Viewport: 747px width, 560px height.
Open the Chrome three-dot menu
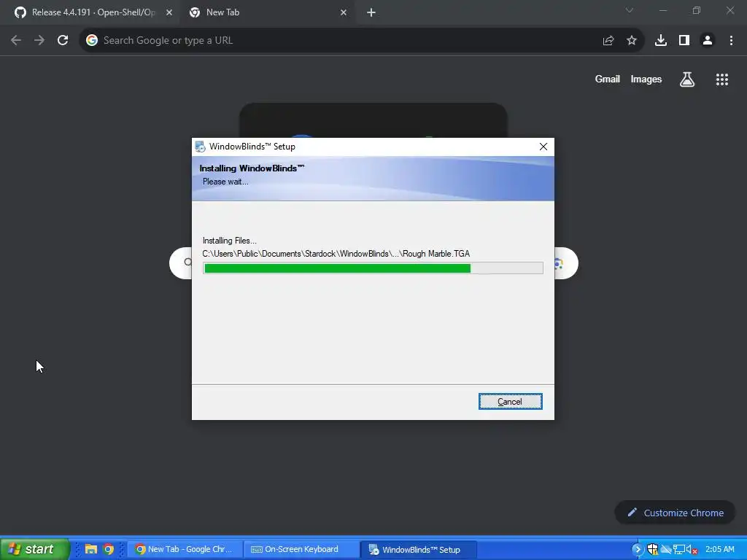pyautogui.click(x=731, y=41)
